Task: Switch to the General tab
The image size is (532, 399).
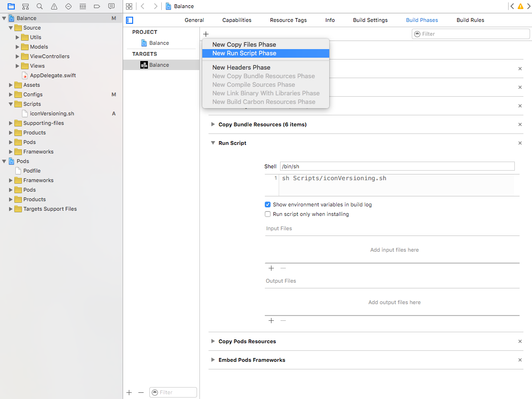Action: 194,20
